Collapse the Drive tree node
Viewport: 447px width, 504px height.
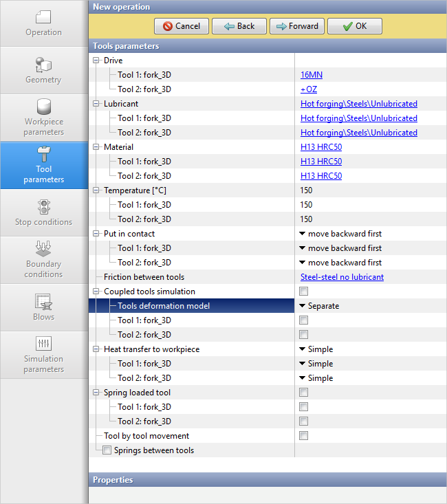point(96,61)
